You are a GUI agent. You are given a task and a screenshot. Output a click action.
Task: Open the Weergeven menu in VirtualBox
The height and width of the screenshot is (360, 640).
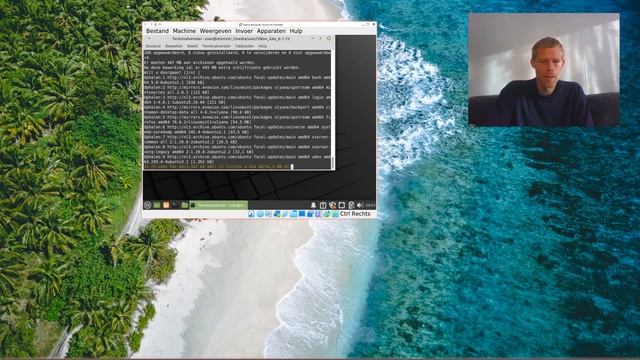(216, 31)
